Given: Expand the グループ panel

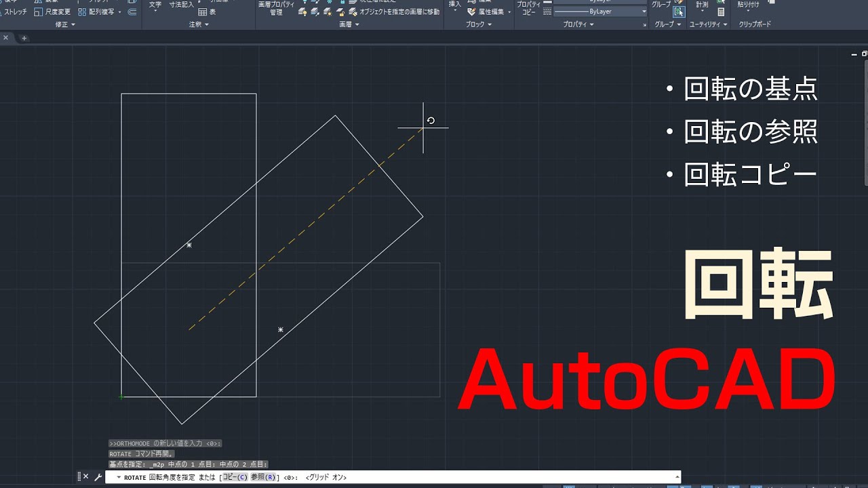Looking at the screenshot, I should pos(669,24).
